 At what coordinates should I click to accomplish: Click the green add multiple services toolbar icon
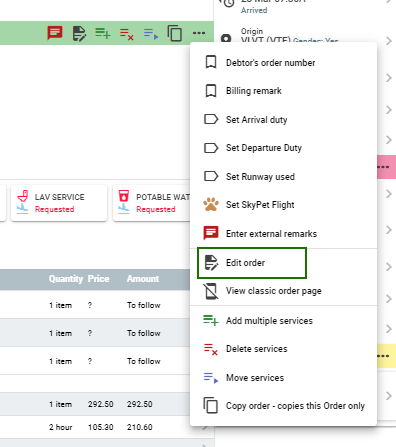tap(103, 33)
